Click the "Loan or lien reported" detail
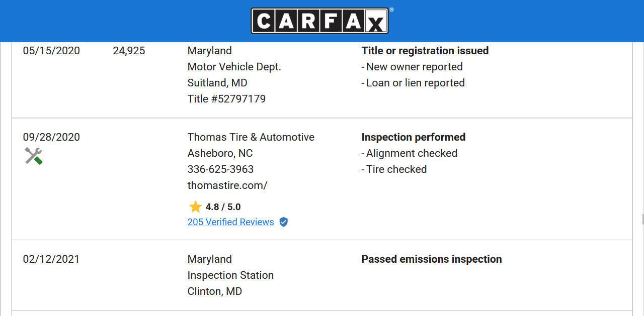The height and width of the screenshot is (316, 644). [x=415, y=83]
